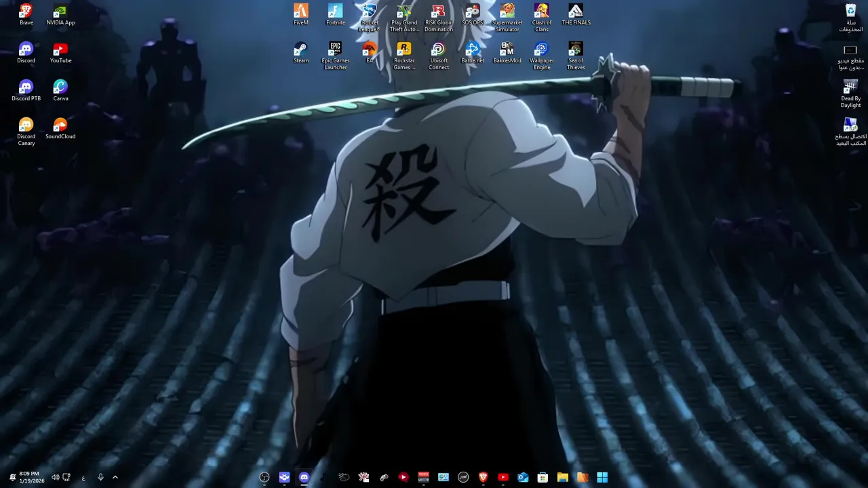Select the Epic Games Launcher icon

(x=335, y=56)
